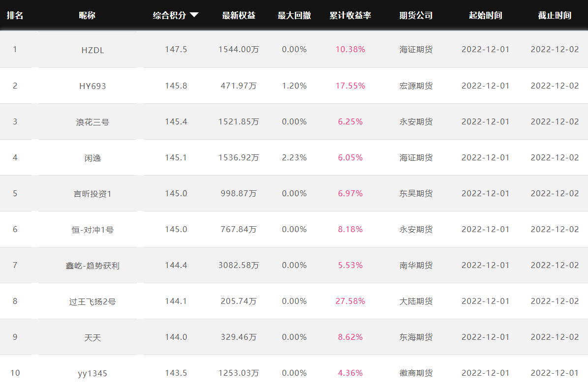This screenshot has width=588, height=389.
Task: Select equity value 1544.00万
Action: (239, 50)
